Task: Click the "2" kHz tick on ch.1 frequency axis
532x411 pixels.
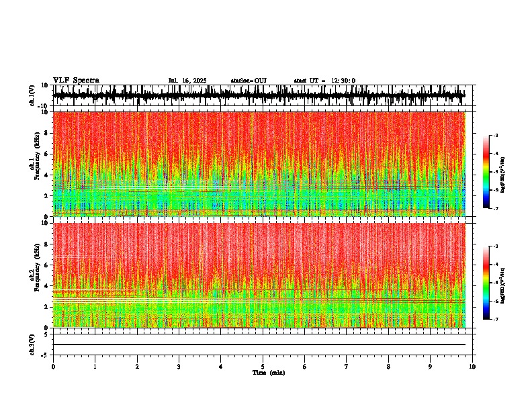Action: (x=47, y=196)
